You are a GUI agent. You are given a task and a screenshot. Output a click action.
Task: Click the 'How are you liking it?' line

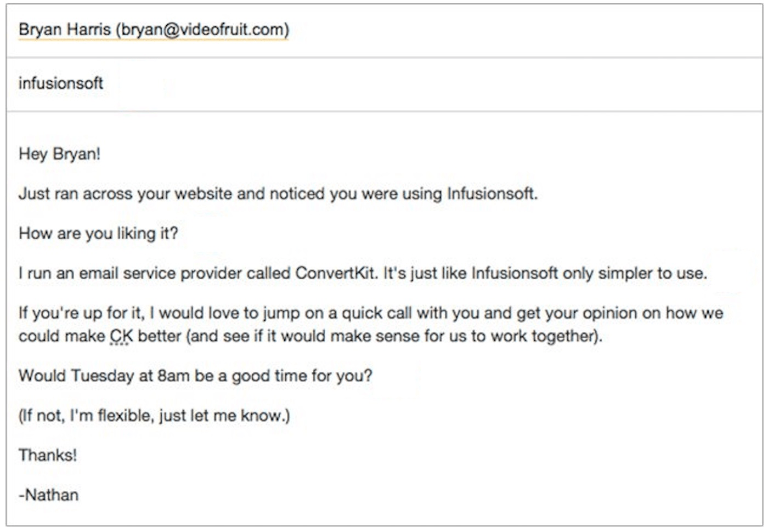coord(98,234)
